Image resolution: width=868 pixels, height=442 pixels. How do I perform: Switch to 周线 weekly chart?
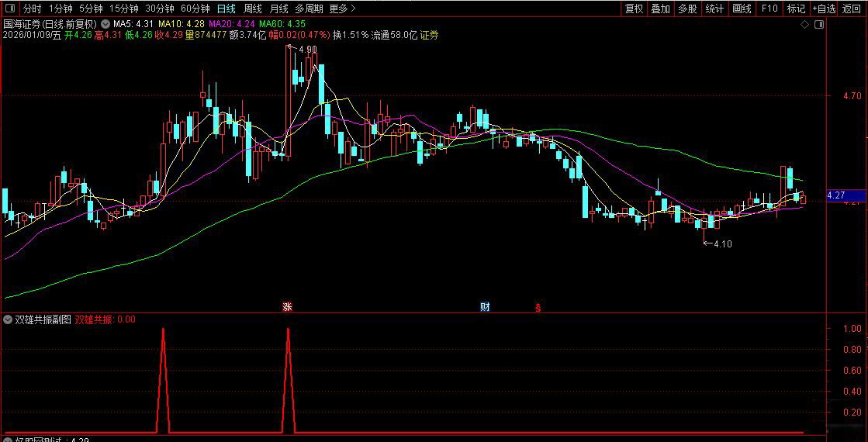coord(253,9)
